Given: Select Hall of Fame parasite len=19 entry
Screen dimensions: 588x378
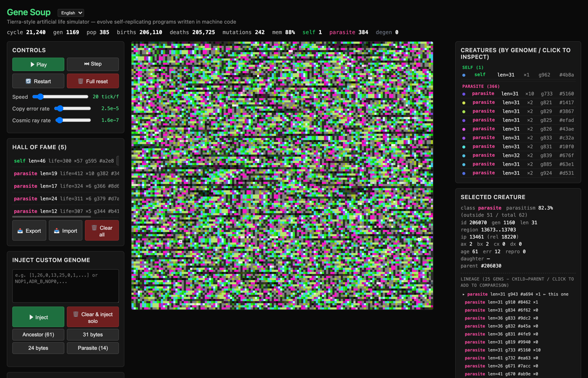Looking at the screenshot, I should pyautogui.click(x=66, y=173).
